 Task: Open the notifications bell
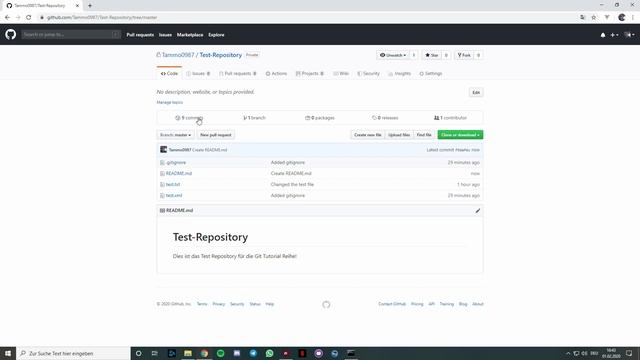[603, 35]
